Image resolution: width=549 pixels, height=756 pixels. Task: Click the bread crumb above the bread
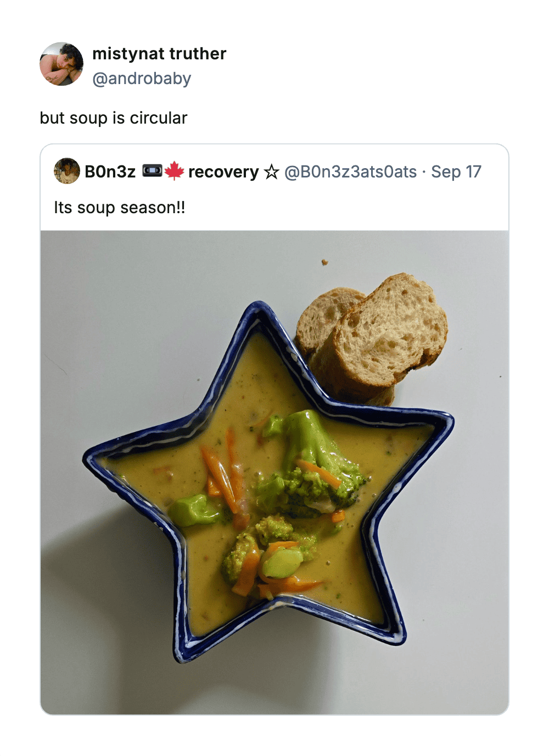[324, 262]
